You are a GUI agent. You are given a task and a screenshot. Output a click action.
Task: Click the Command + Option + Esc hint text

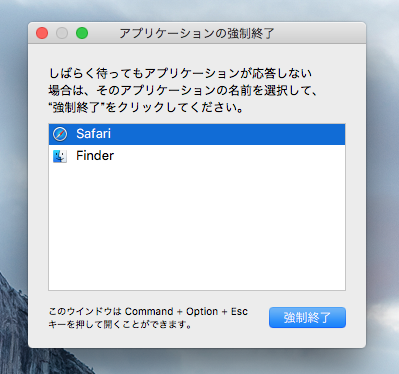click(186, 311)
